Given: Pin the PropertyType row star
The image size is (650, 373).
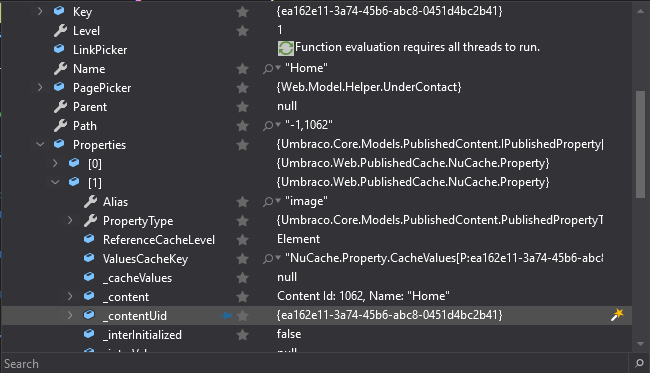Looking at the screenshot, I should pos(243,220).
